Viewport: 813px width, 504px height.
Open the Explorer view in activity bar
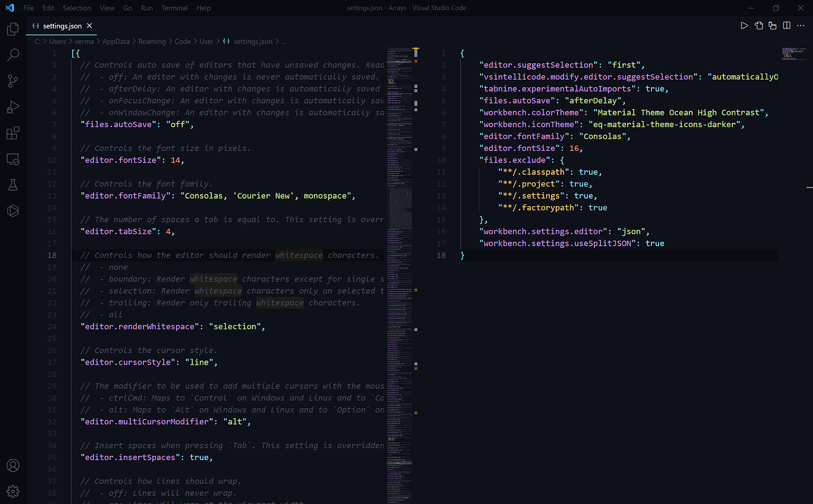(x=13, y=29)
